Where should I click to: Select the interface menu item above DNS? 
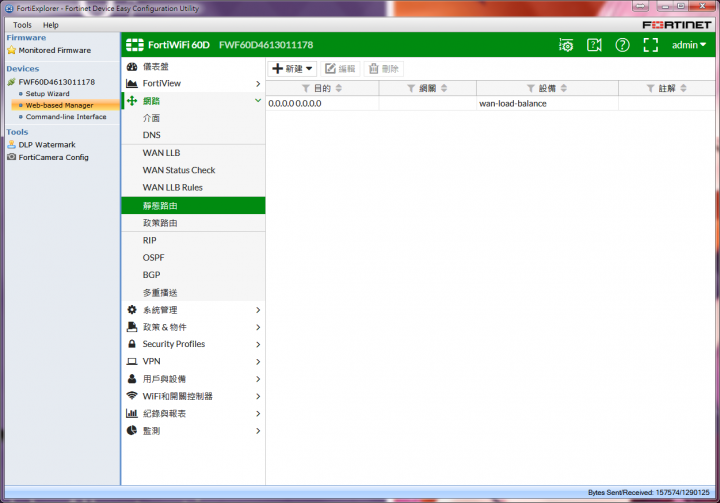point(193,118)
